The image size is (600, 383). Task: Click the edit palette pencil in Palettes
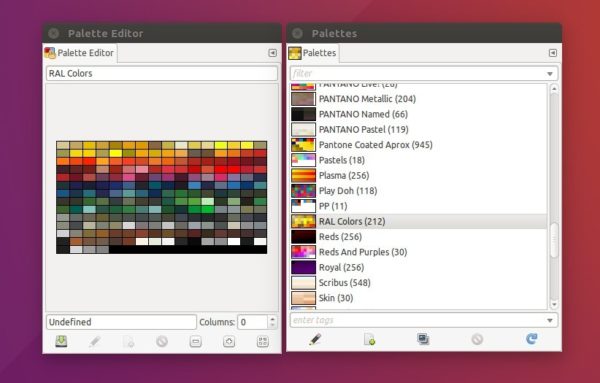pyautogui.click(x=315, y=339)
